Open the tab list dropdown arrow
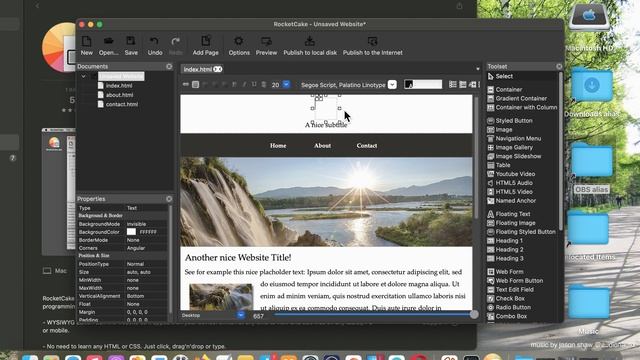 pyautogui.click(x=478, y=69)
